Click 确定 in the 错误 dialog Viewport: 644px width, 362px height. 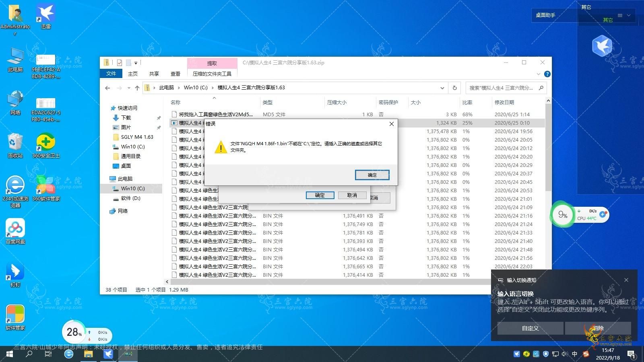[x=372, y=175]
